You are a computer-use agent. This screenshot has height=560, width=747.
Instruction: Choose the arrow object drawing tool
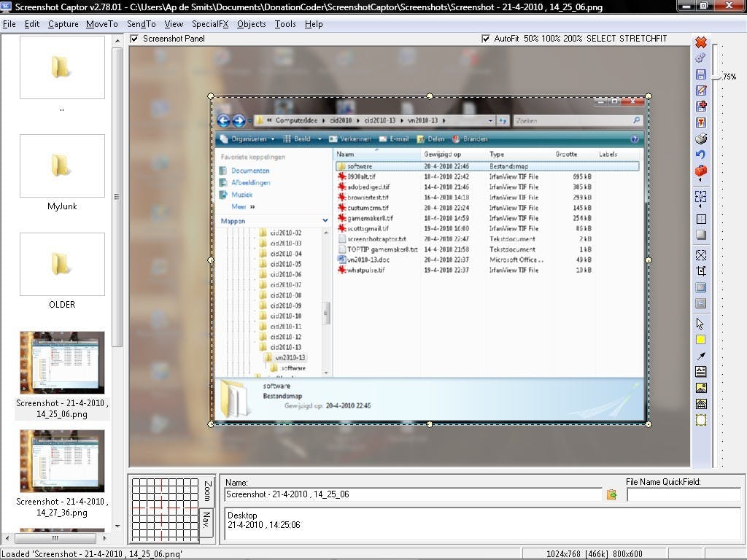click(701, 356)
